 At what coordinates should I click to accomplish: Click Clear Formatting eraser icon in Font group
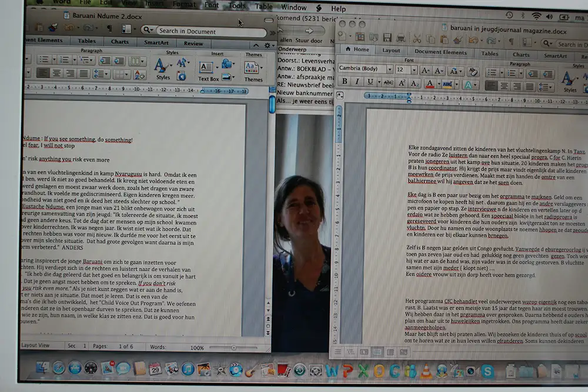(473, 71)
